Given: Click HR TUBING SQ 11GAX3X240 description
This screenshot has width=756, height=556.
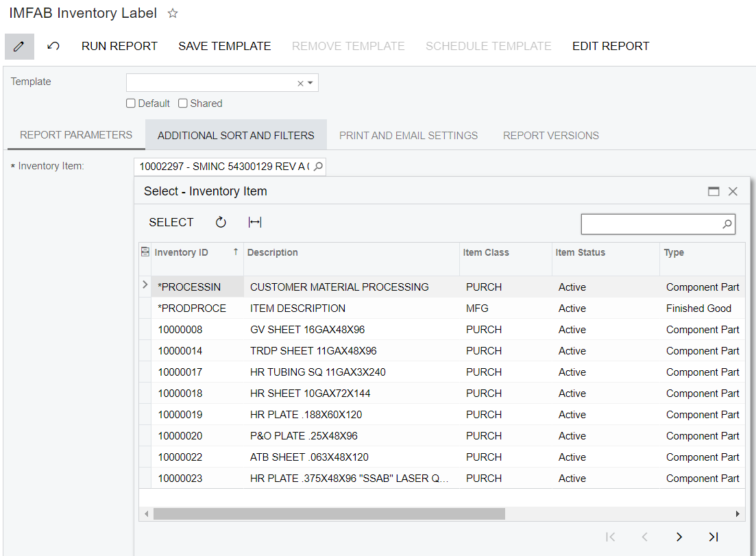Looking at the screenshot, I should [x=318, y=372].
